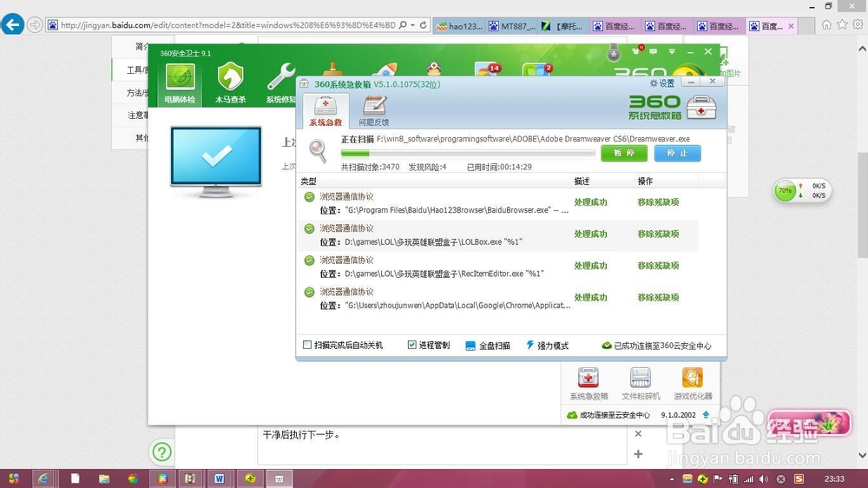Click the 操作 column header

pos(645,181)
